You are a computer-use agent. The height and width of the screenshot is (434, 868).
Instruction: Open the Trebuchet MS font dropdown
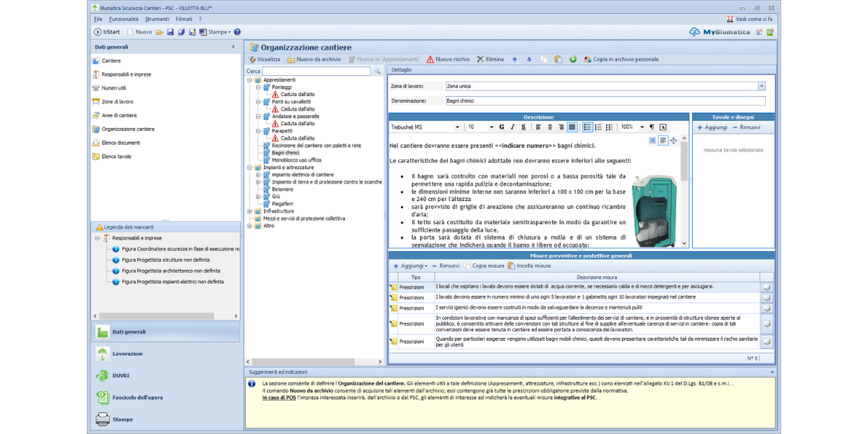click(x=457, y=127)
